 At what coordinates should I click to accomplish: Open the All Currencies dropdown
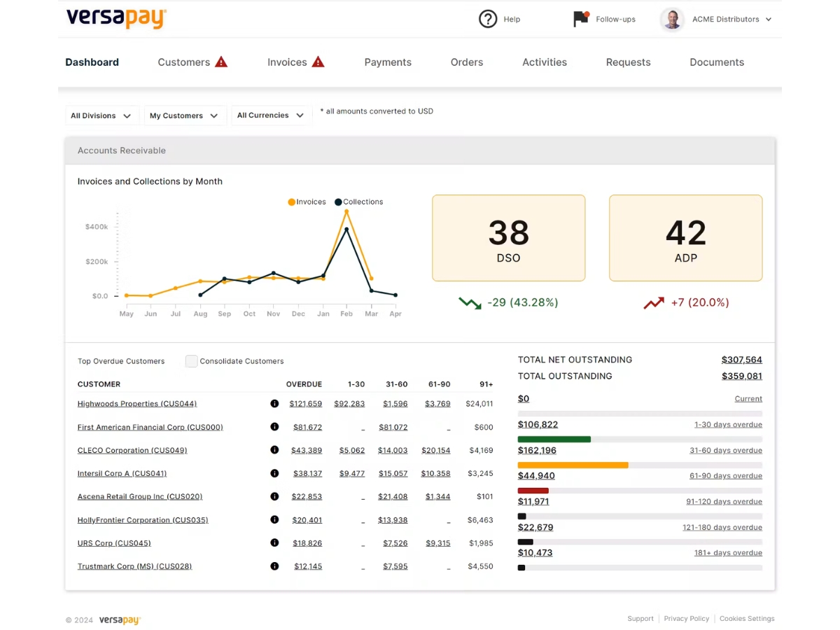(x=272, y=115)
